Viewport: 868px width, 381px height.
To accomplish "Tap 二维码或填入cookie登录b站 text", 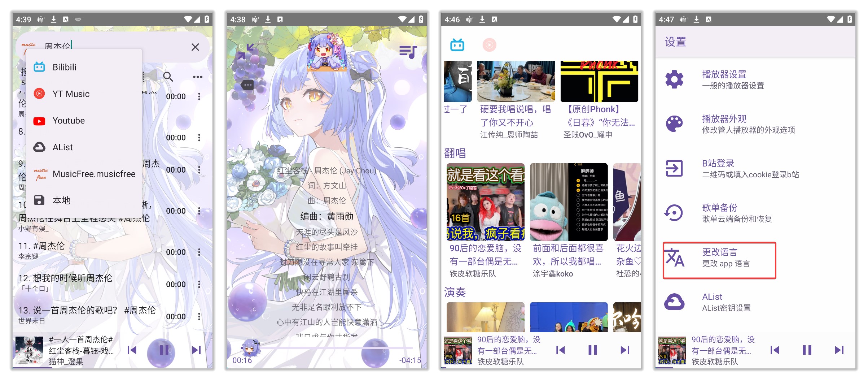I will coord(750,174).
